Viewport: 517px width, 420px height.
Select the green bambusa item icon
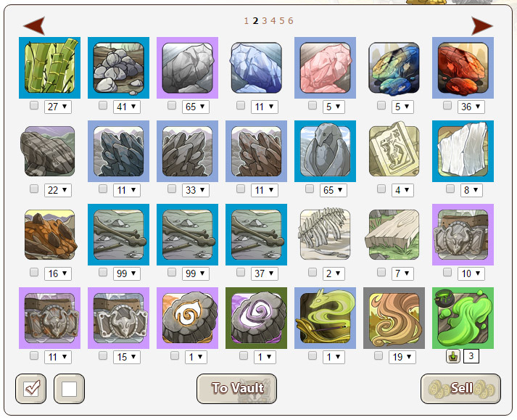[49, 67]
